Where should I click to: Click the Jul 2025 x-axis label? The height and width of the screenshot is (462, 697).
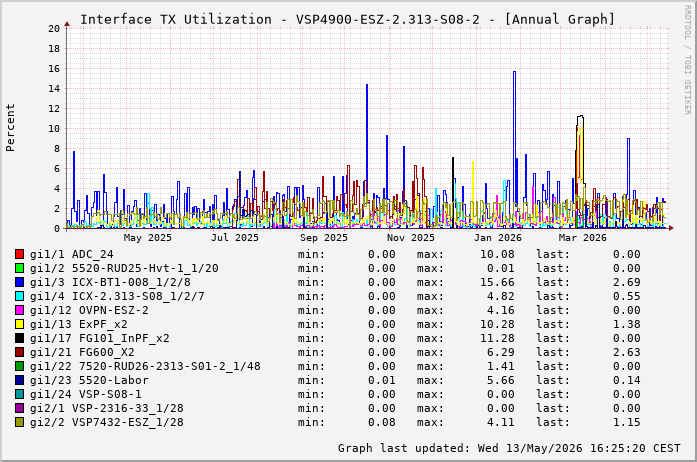235,238
